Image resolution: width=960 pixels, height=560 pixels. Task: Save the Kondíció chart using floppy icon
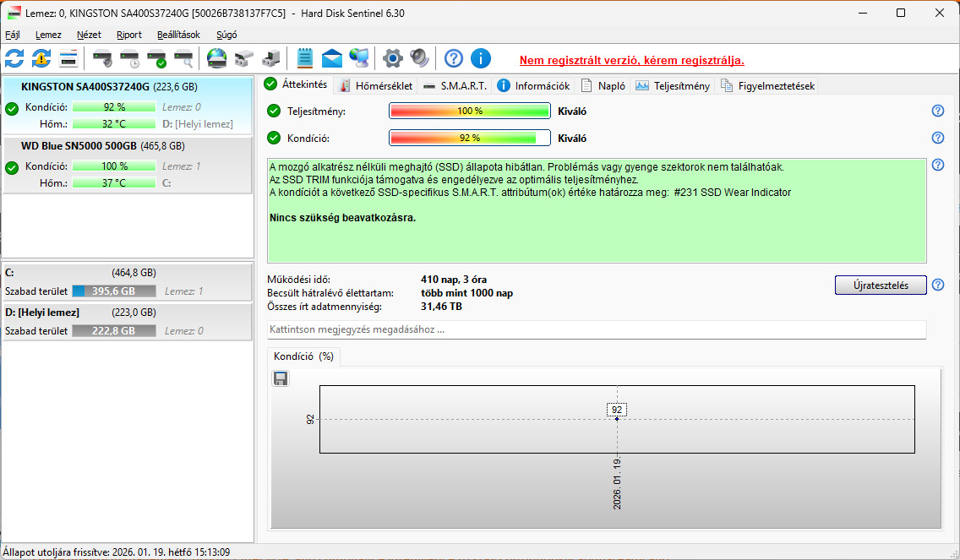tap(281, 379)
